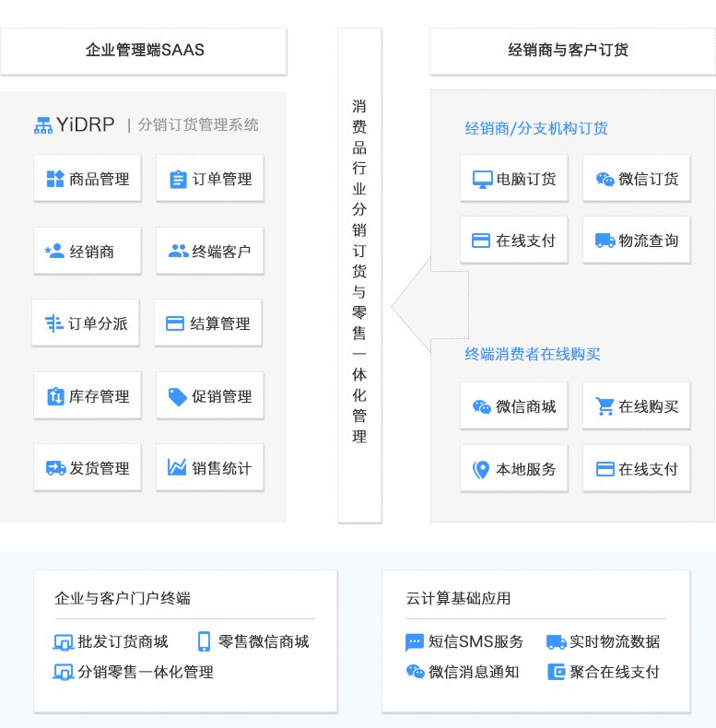Click the 云计算基础应用 heading
Viewport: 716px width, 728px height.
(459, 598)
